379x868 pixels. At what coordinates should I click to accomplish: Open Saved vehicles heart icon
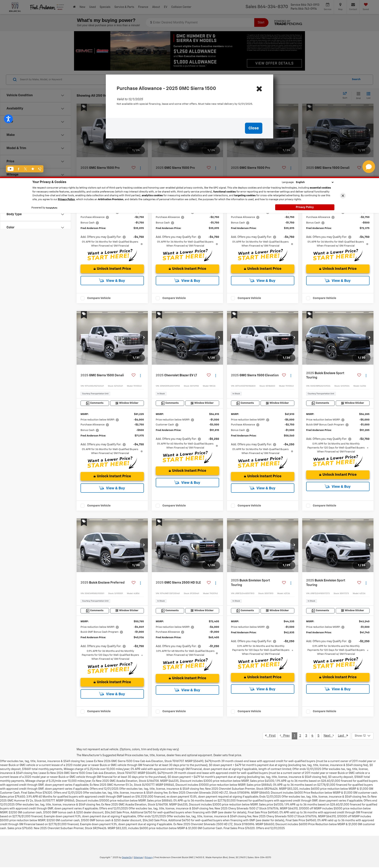pyautogui.click(x=366, y=6)
